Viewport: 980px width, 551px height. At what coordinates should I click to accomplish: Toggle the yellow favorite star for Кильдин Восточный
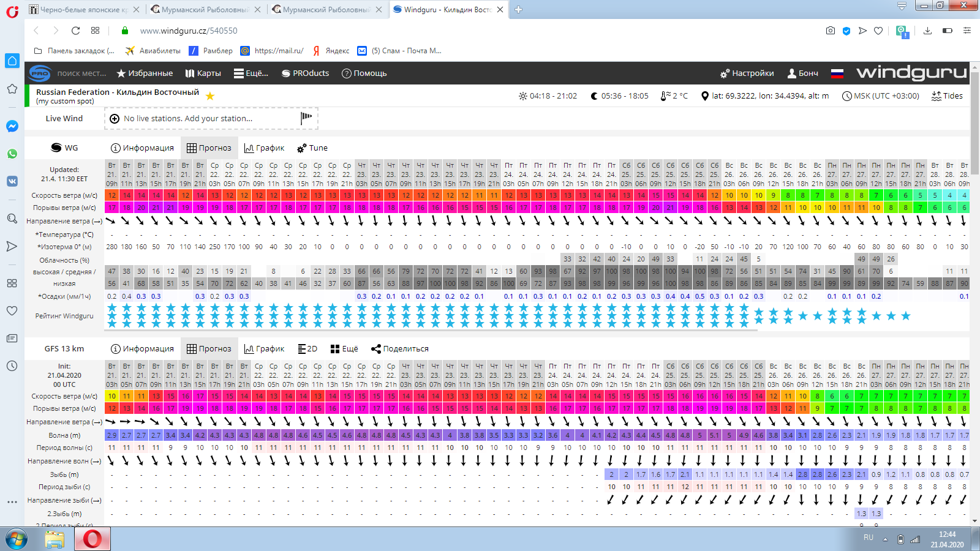click(x=210, y=96)
